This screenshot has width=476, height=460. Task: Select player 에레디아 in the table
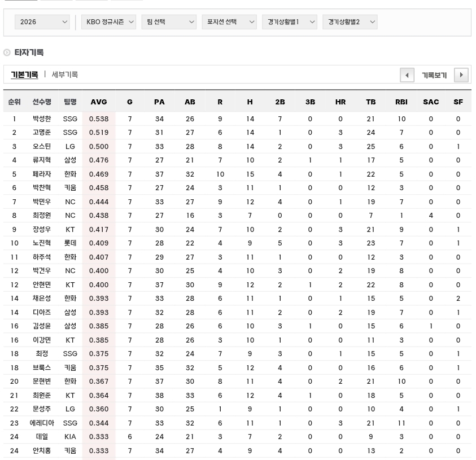(42, 423)
